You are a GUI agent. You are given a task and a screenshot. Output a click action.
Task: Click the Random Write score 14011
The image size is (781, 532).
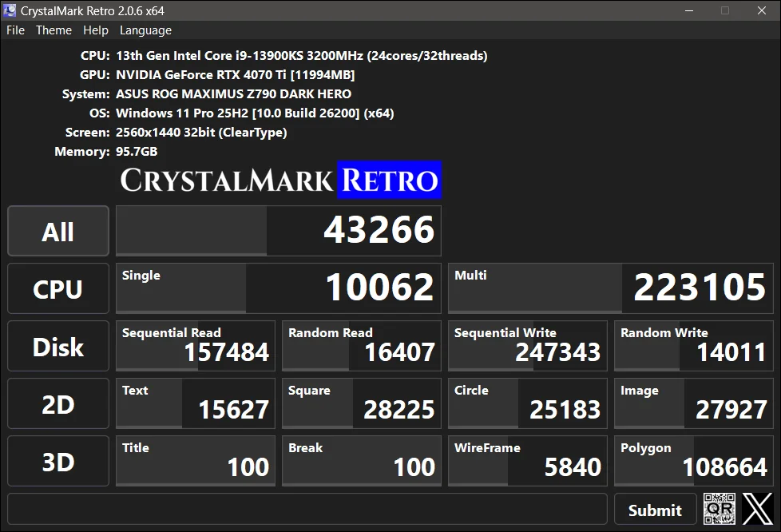(x=694, y=346)
